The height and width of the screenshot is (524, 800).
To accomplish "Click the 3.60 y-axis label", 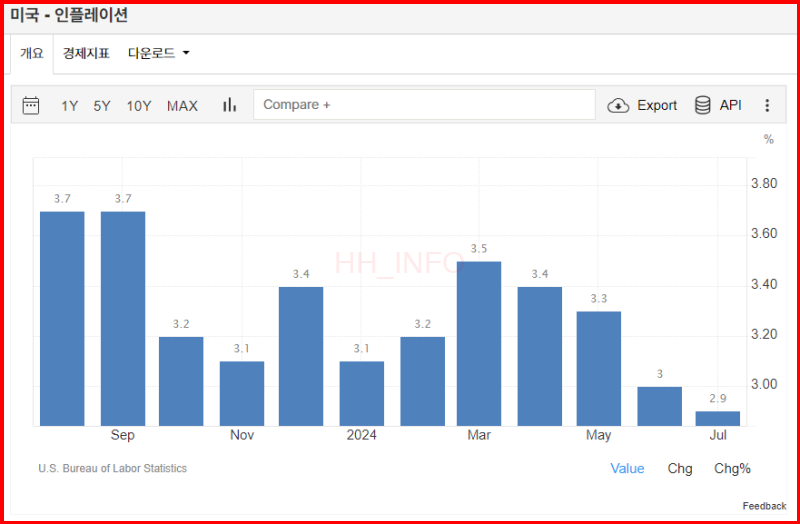I will click(x=764, y=234).
